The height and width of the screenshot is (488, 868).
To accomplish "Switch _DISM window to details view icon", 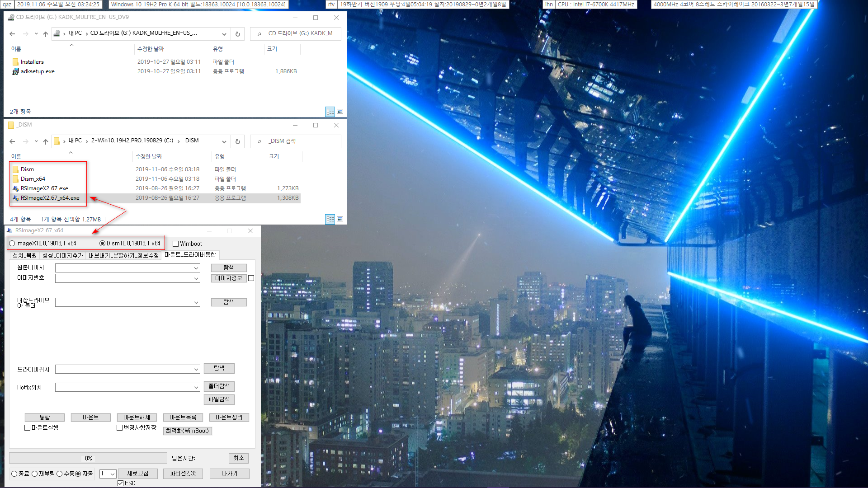I will (x=330, y=219).
